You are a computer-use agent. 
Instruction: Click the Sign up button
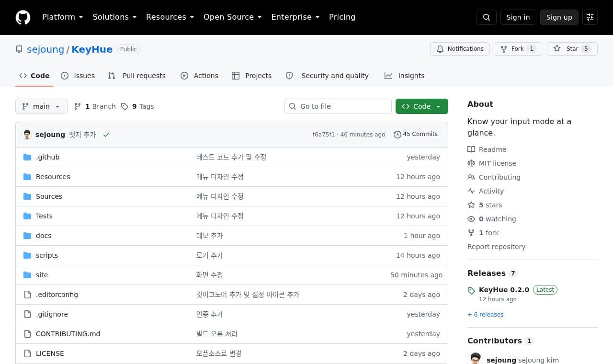point(559,17)
